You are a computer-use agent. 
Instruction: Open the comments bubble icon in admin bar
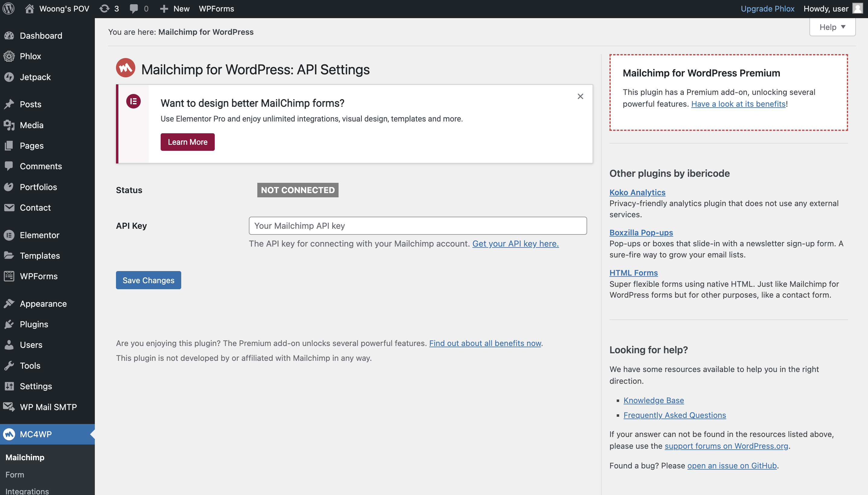pyautogui.click(x=134, y=8)
